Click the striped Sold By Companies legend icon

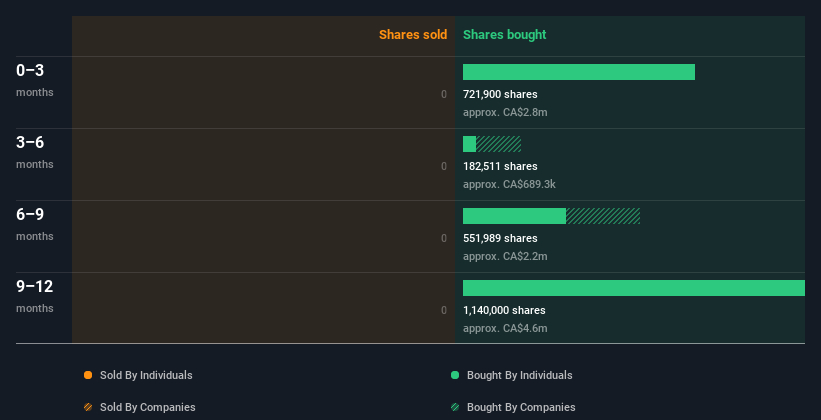88,407
